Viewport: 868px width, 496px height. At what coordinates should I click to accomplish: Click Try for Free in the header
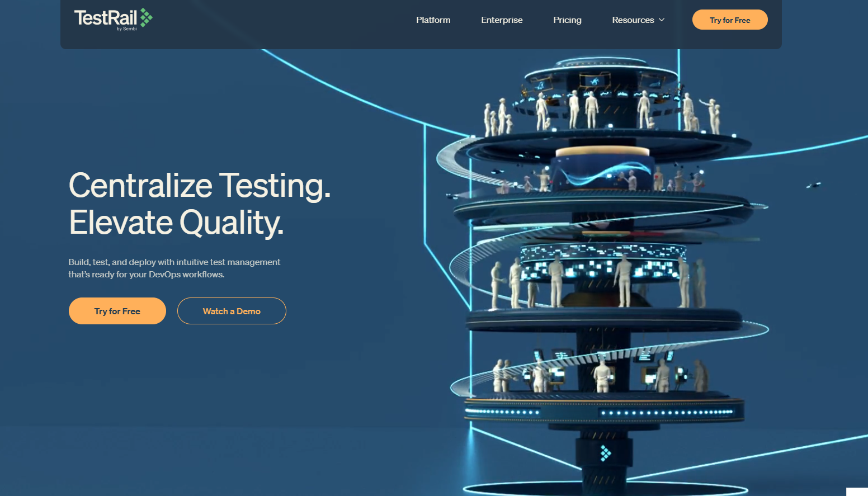click(730, 20)
